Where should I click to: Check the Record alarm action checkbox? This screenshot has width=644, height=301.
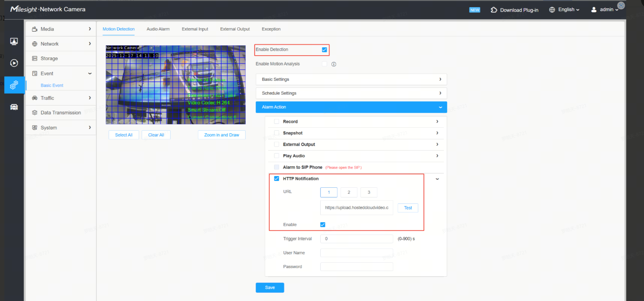pyautogui.click(x=277, y=122)
